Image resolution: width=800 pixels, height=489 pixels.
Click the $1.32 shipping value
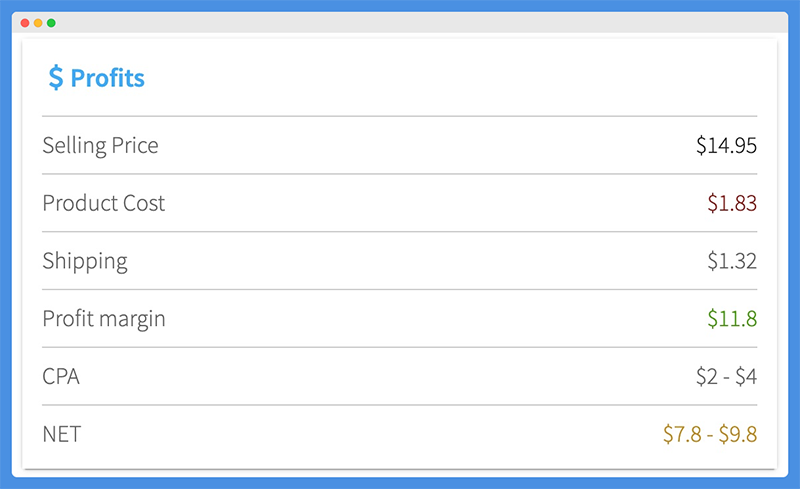(732, 261)
